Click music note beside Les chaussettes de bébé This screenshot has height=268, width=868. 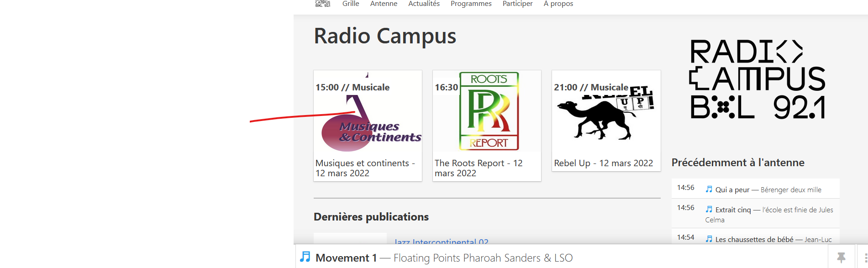tap(709, 239)
